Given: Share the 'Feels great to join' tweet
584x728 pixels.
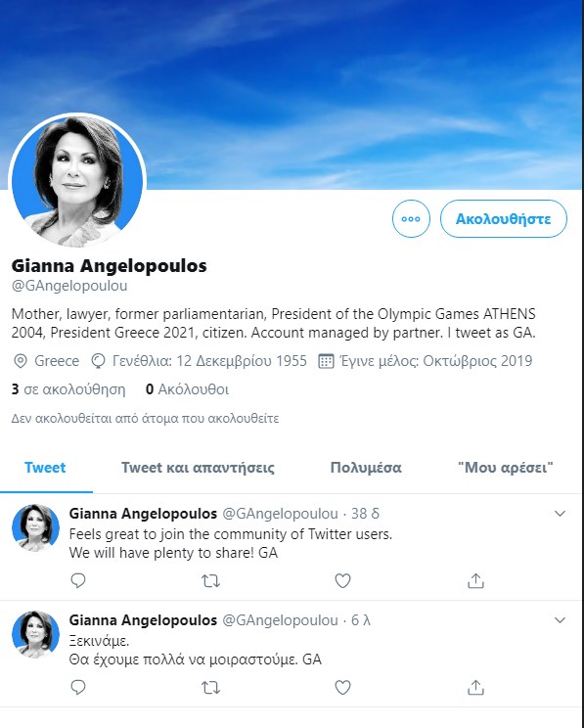Looking at the screenshot, I should 475,581.
